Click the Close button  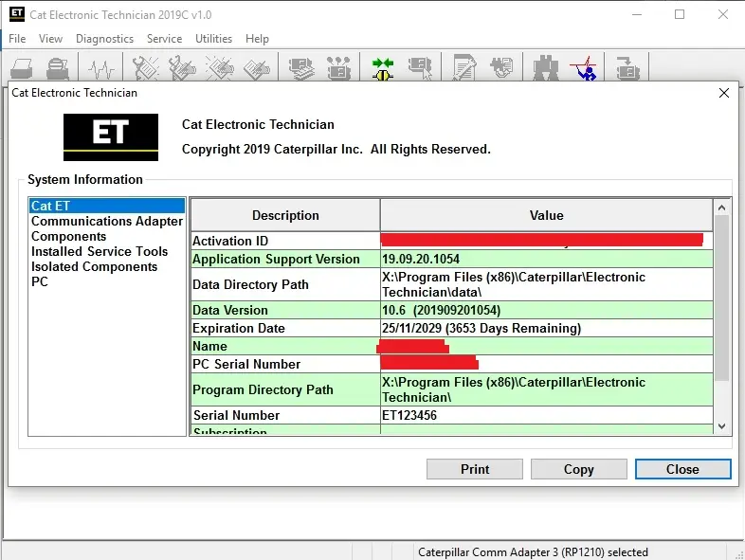(682, 469)
